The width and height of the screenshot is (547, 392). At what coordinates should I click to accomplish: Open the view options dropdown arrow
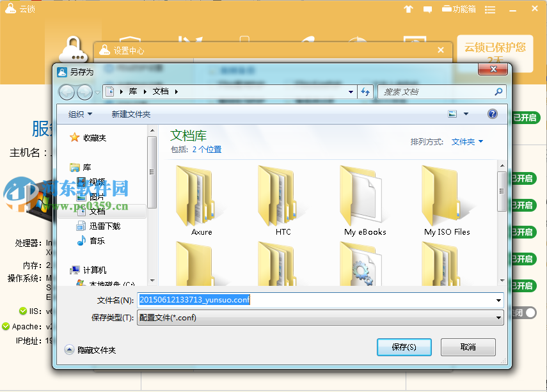466,114
